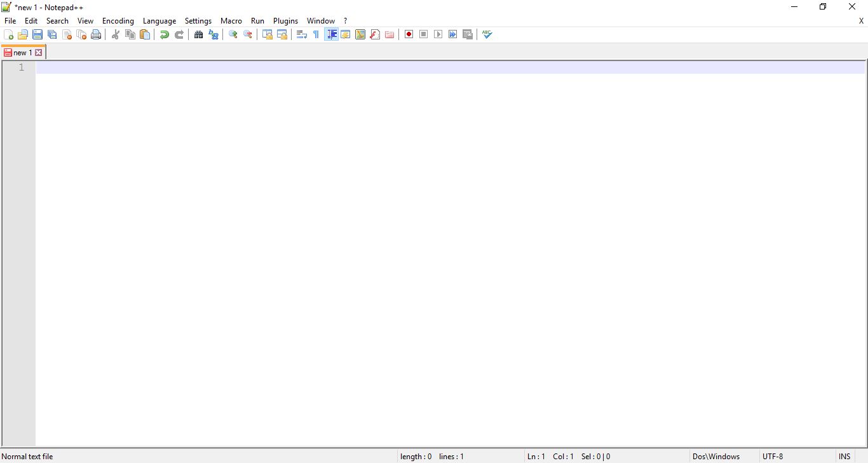Image resolution: width=868 pixels, height=463 pixels.
Task: Click the UTF-8 encoding indicator
Action: [x=773, y=456]
